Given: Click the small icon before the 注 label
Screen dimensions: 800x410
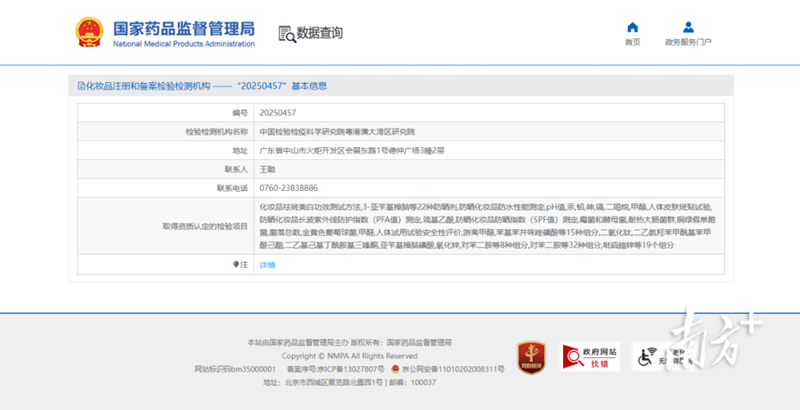Looking at the screenshot, I should tap(236, 265).
